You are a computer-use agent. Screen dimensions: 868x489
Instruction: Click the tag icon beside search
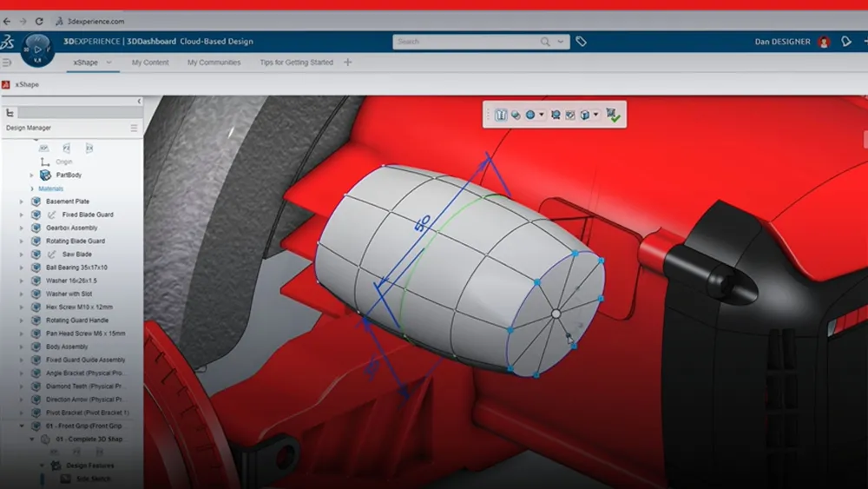coord(581,42)
